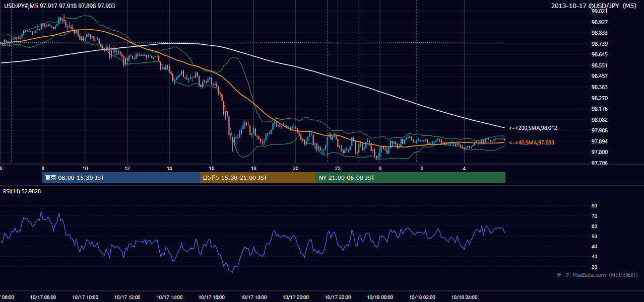Click the RSI 60 level label
The height and width of the screenshot is (302, 644).
594,226
